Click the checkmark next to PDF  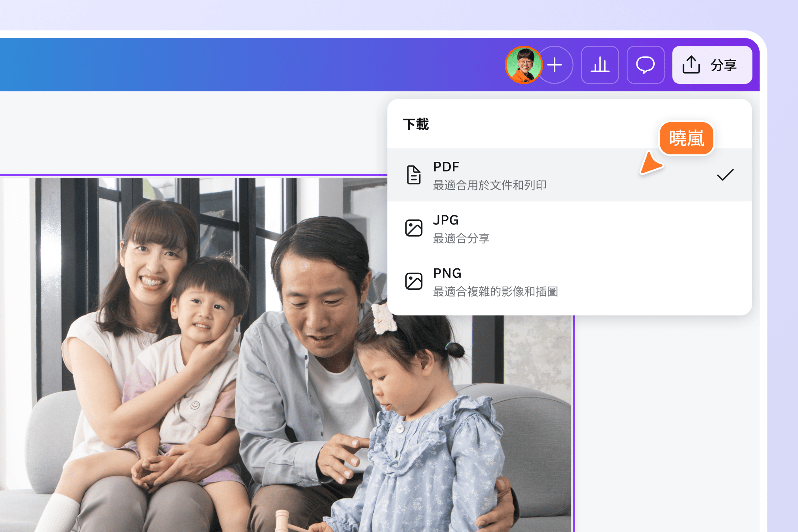[x=725, y=175]
